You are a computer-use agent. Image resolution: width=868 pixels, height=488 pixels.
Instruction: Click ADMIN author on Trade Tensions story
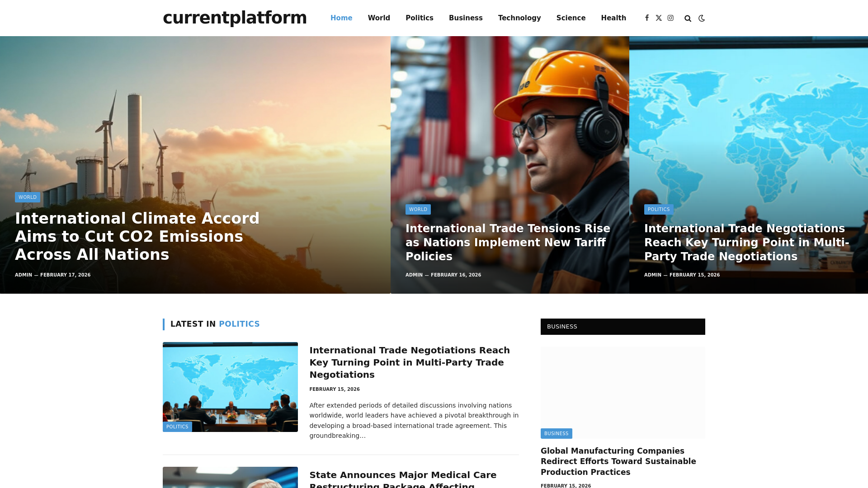[x=414, y=275]
